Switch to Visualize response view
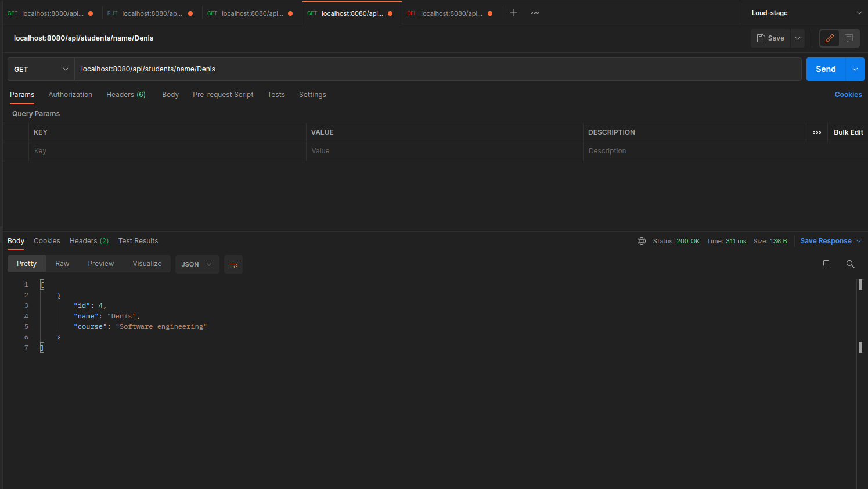The height and width of the screenshot is (489, 868). click(147, 264)
